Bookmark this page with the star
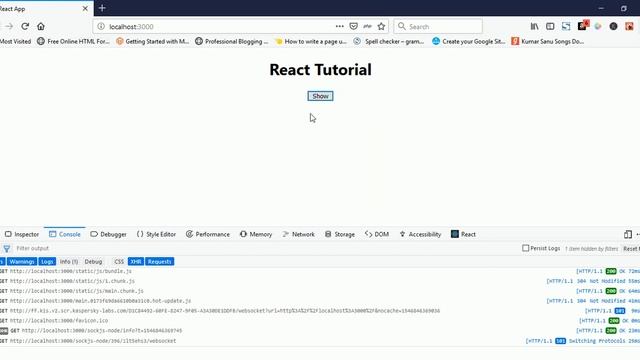The height and width of the screenshot is (360, 640). click(381, 27)
